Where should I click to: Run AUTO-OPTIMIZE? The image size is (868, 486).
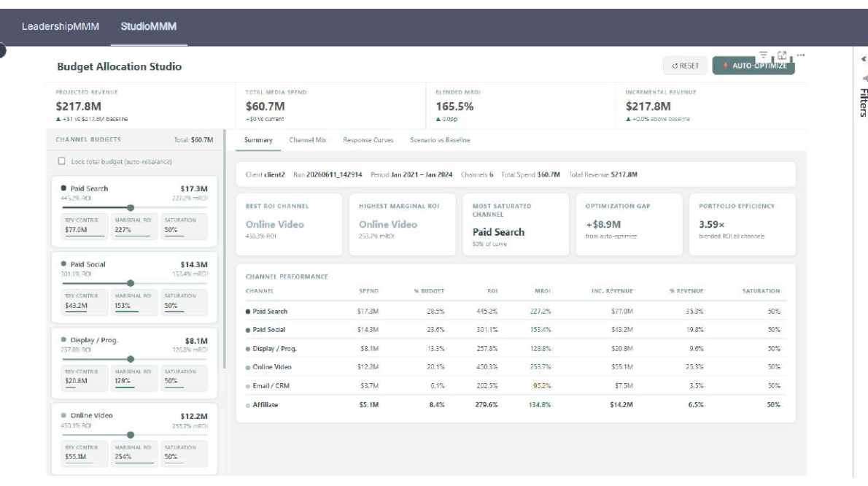point(753,66)
